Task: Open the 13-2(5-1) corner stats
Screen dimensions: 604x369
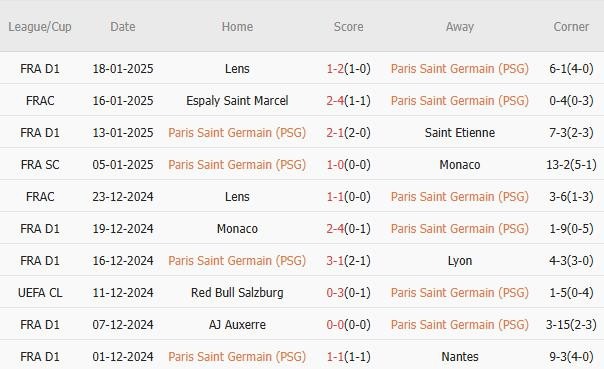Action: (571, 164)
